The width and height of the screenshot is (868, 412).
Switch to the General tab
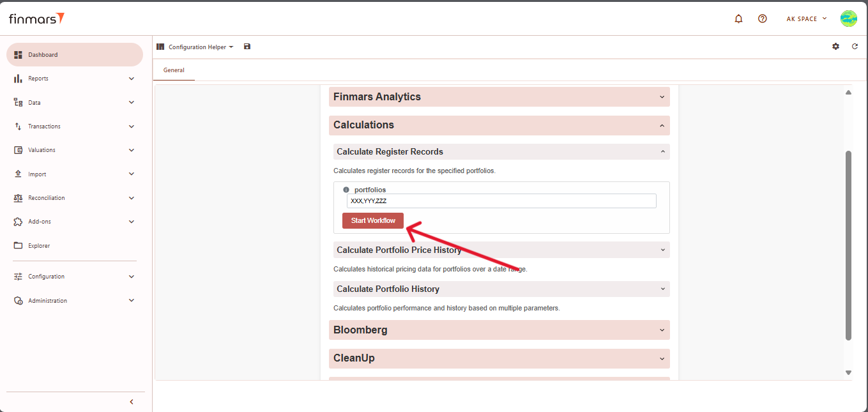pos(174,70)
